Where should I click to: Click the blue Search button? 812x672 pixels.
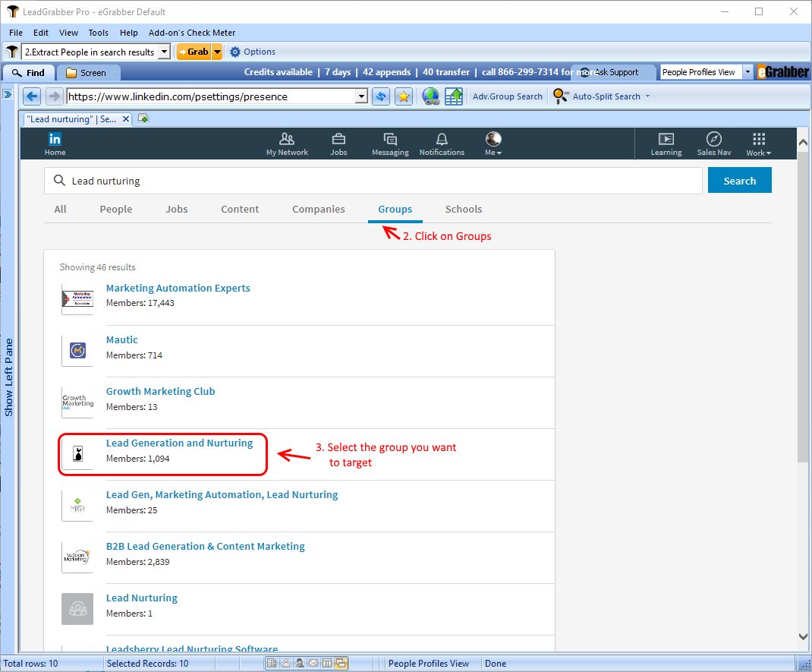[x=739, y=180]
